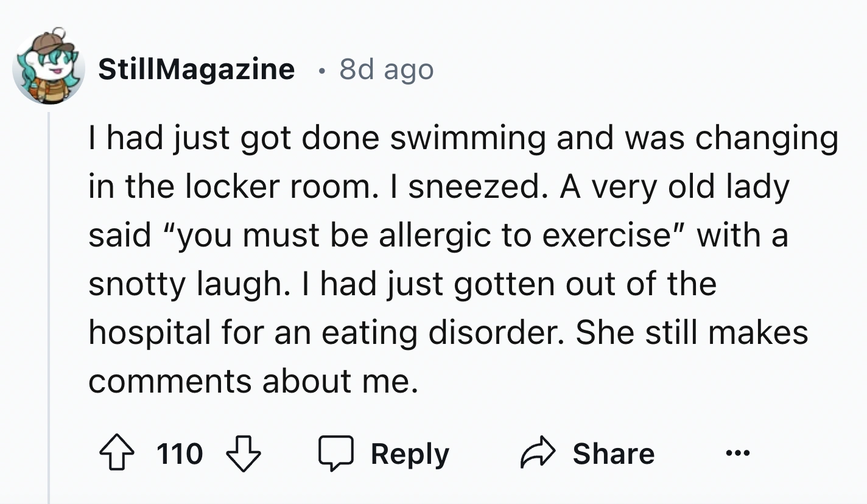
Task: Click the comment's first line about swimming
Action: click(x=463, y=138)
